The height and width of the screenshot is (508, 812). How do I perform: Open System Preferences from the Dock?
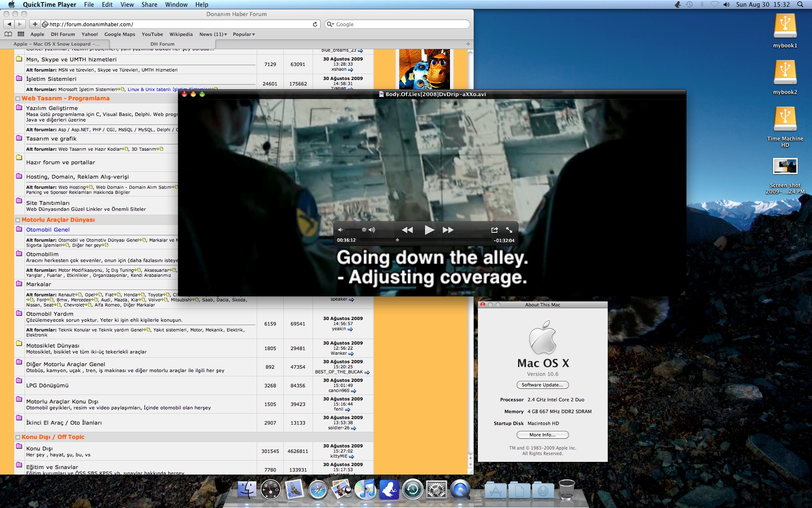[x=436, y=490]
